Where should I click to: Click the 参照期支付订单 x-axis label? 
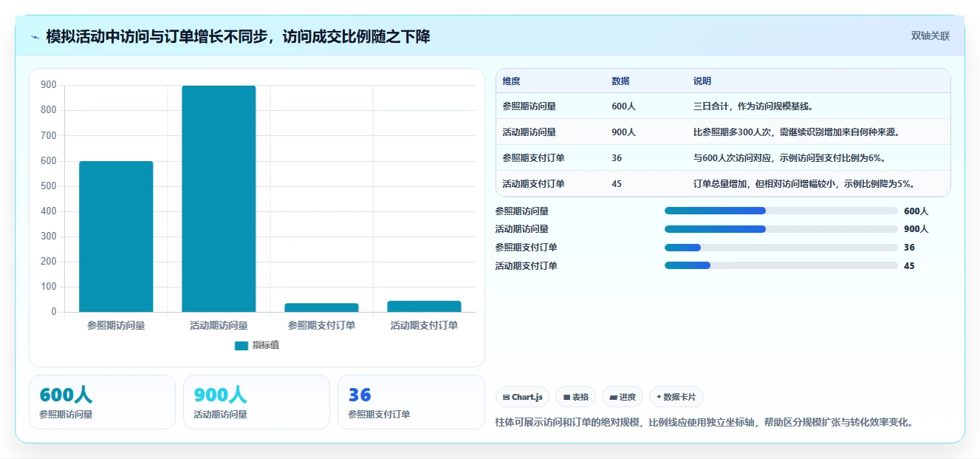(321, 325)
